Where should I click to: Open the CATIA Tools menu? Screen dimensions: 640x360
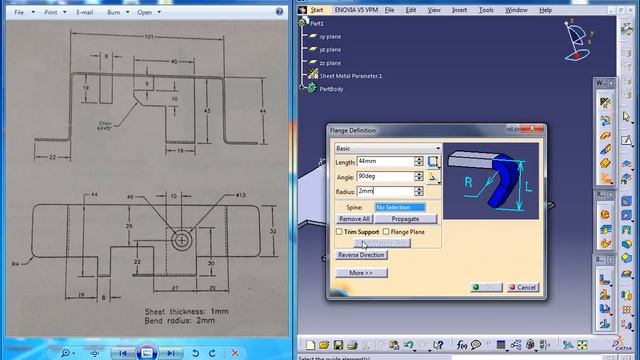pos(486,10)
